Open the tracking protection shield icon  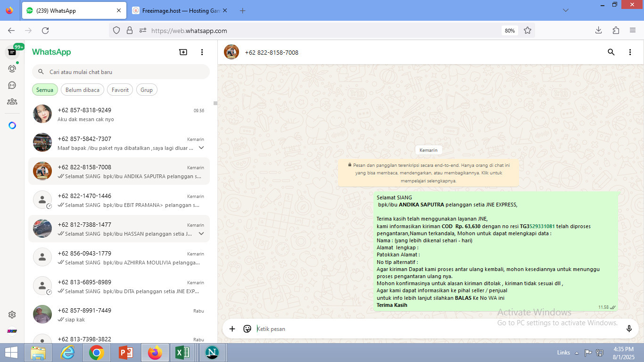pyautogui.click(x=116, y=31)
